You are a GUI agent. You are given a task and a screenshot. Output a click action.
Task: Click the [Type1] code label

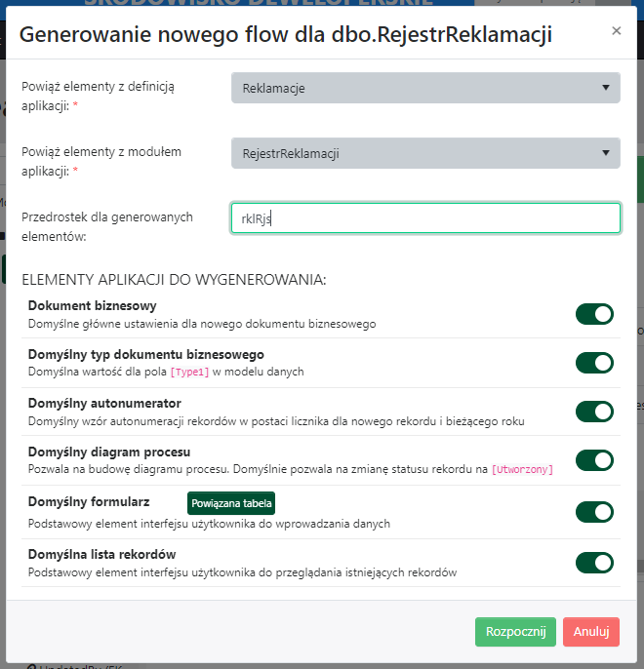coord(190,373)
